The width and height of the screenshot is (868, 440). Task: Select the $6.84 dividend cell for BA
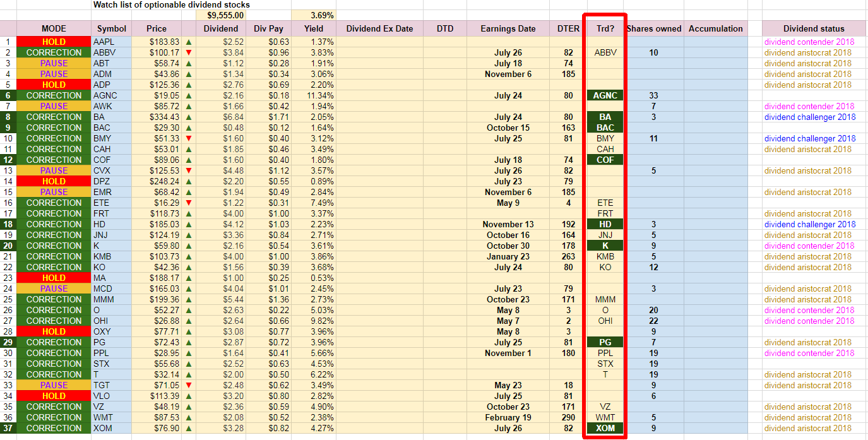(221, 117)
